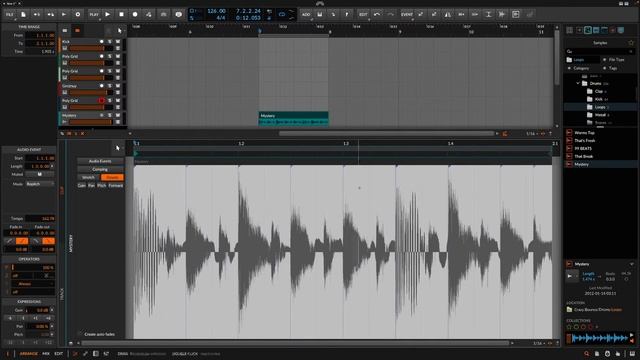Click the undo arrow icon
The image size is (640, 360).
click(x=377, y=14)
